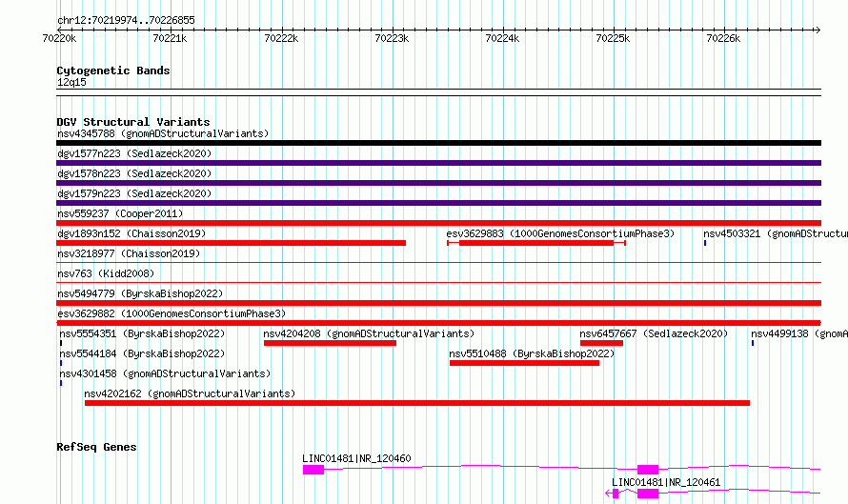Click the NR_120461 arrowhead exon
This screenshot has height=504, width=848.
pyautogui.click(x=613, y=494)
